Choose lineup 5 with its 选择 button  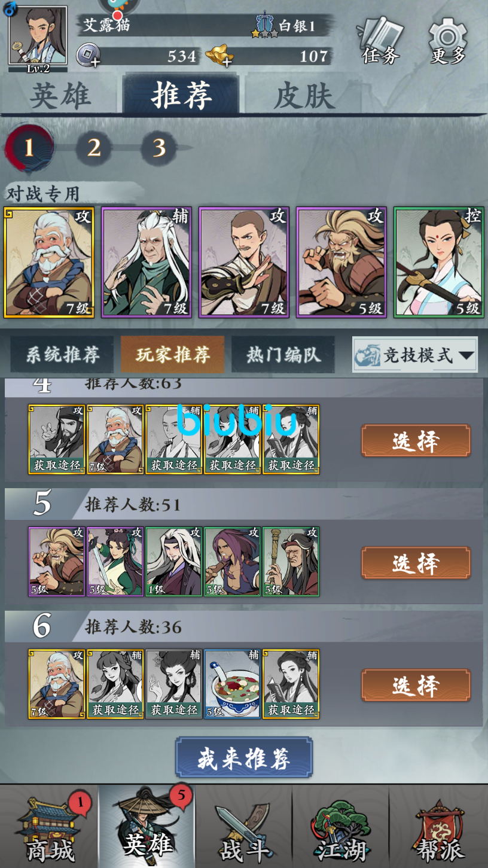coord(416,563)
